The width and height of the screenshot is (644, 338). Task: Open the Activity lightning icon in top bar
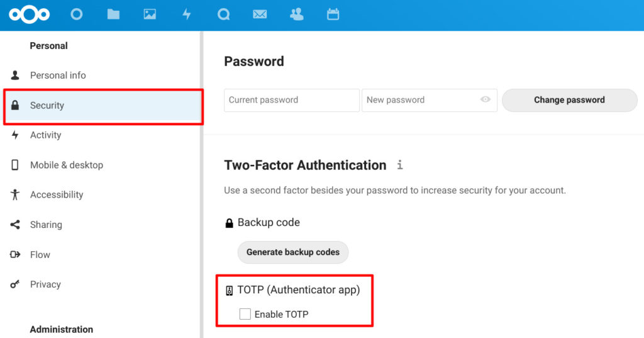tap(186, 14)
